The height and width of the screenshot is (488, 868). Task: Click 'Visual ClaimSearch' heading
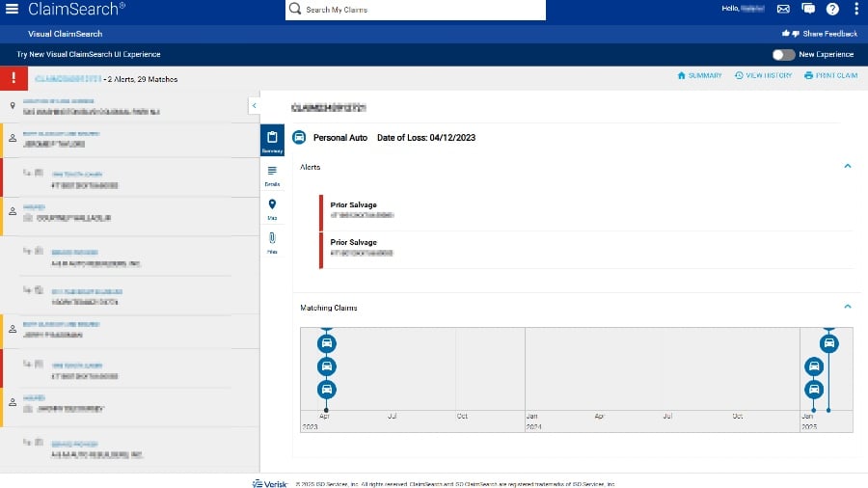point(66,34)
